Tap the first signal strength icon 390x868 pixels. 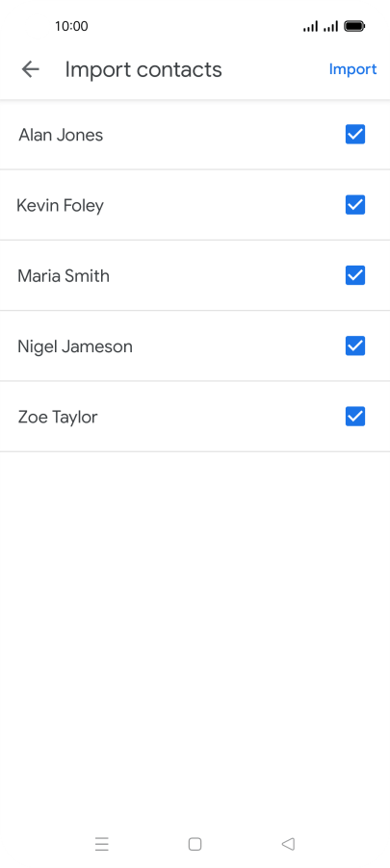311,26
